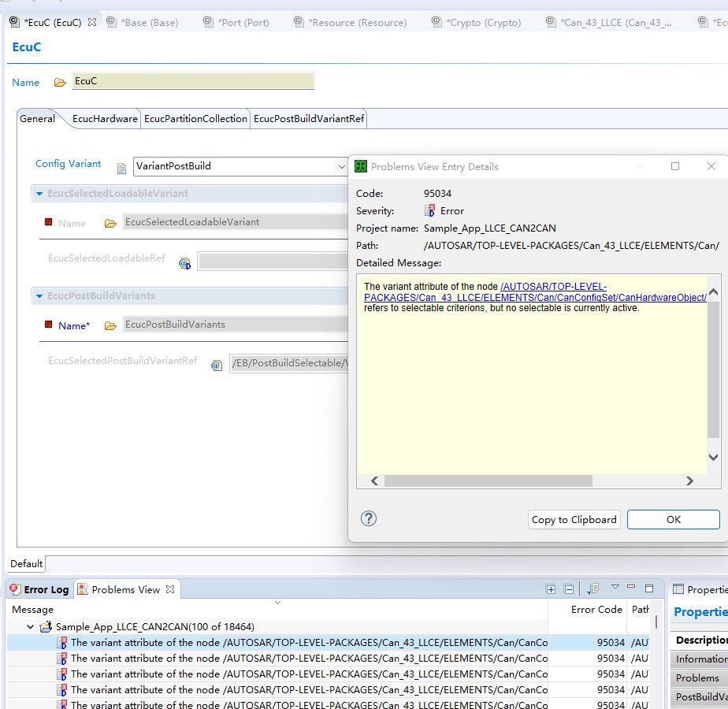Screen dimensions: 728x709
Task: Close the EcuC (EcuC) editor tab
Action: (92, 22)
